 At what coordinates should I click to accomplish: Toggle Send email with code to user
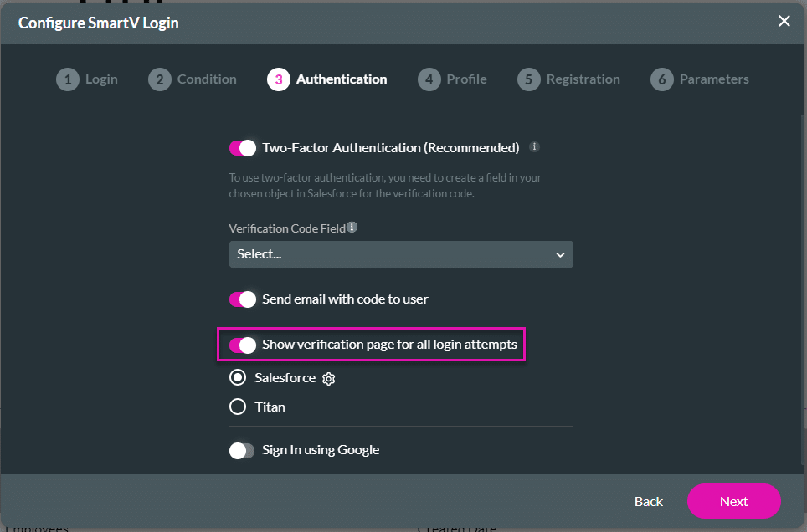242,299
